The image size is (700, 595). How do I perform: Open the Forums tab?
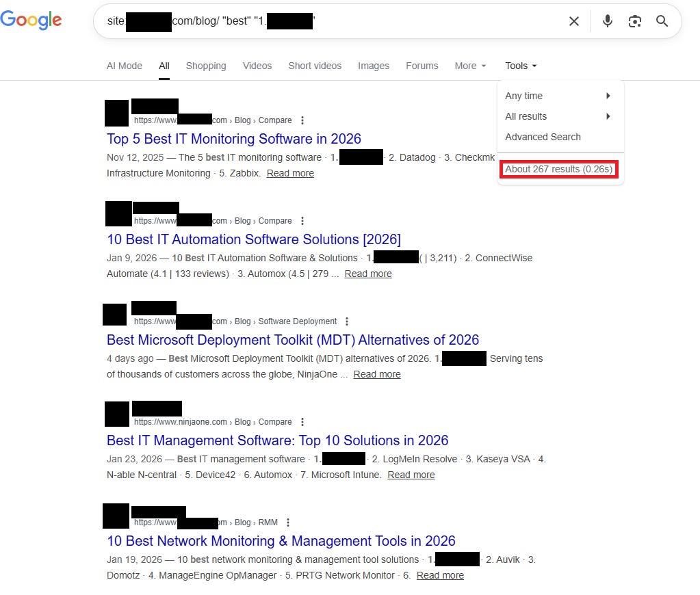(422, 66)
